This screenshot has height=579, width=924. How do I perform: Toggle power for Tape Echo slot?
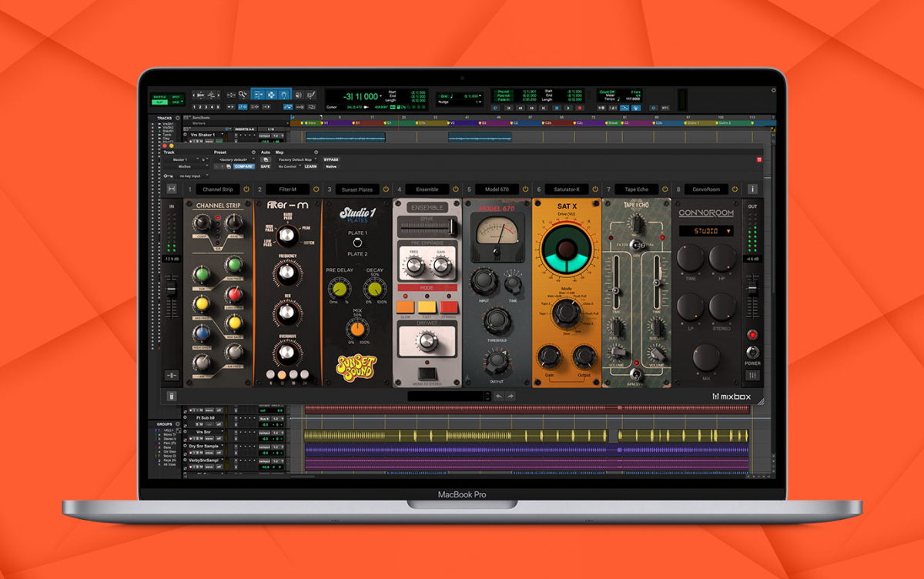point(665,189)
